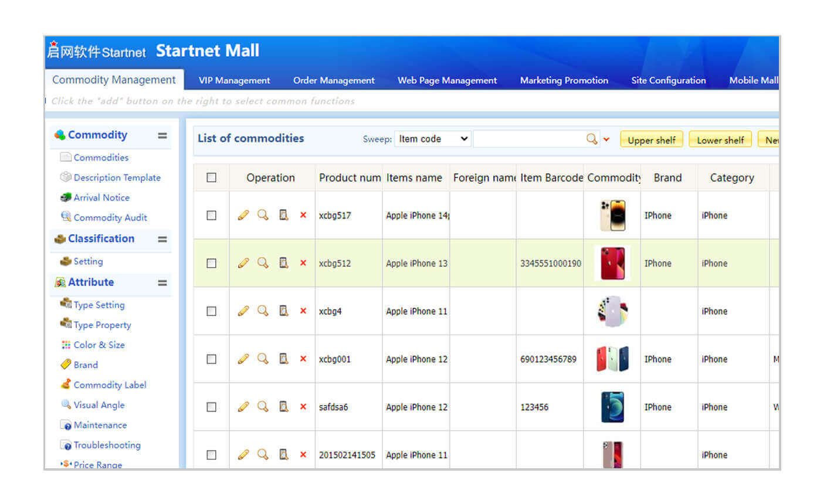Image resolution: width=827 pixels, height=504 pixels.
Task: Click into the Sweep search input field
Action: 528,139
